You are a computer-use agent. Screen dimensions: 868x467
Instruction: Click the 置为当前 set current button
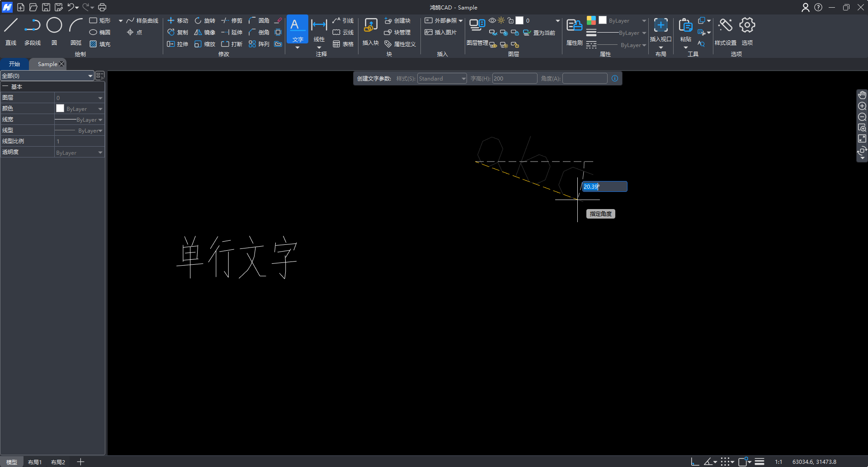539,33
